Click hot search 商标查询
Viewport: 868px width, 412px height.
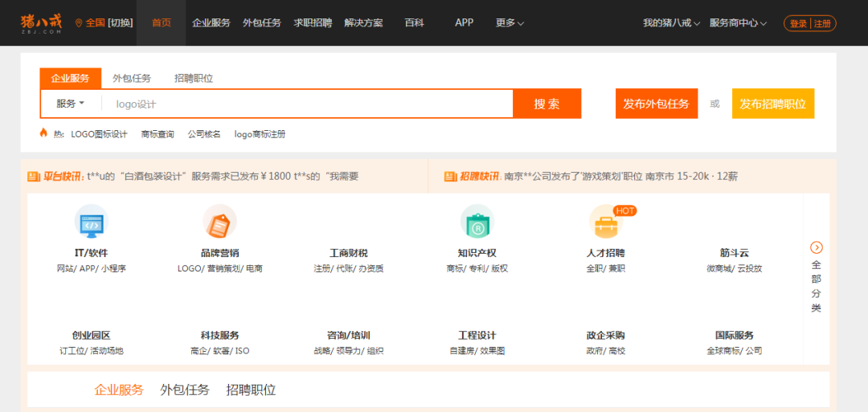tap(158, 134)
